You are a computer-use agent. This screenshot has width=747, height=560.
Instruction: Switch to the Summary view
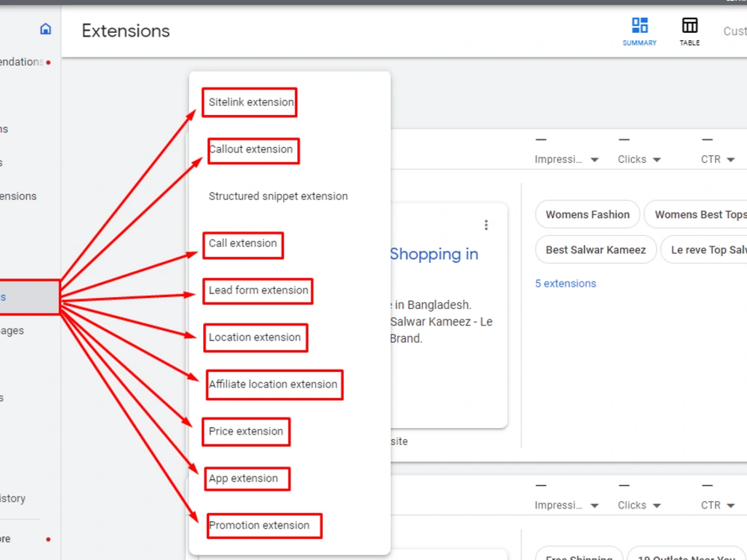click(639, 32)
